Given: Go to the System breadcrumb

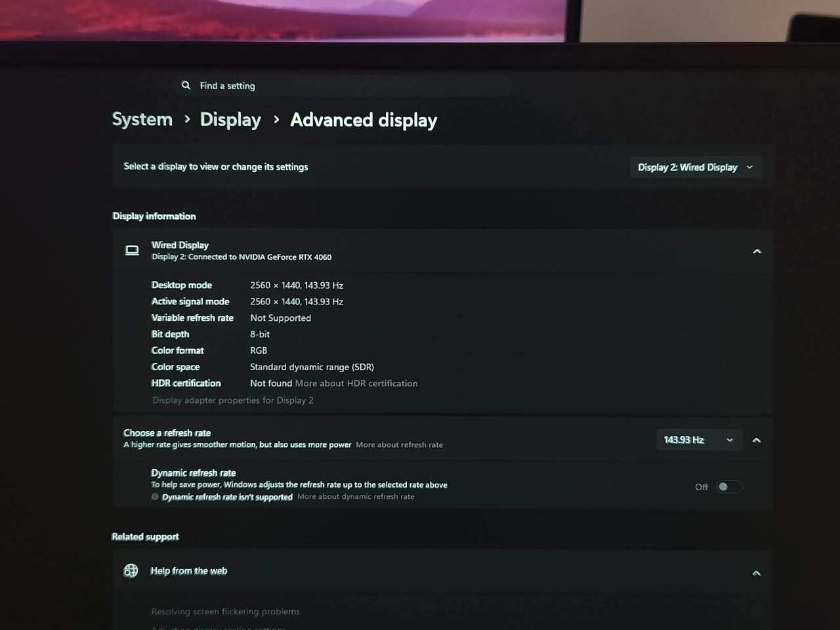Looking at the screenshot, I should pos(142,119).
